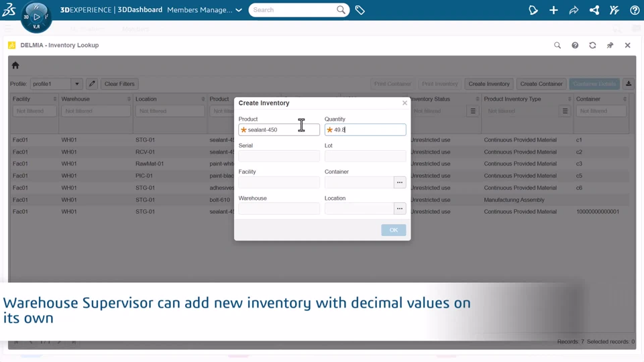Click the Product field containing sealant-450
The width and height of the screenshot is (644, 362).
(x=279, y=129)
